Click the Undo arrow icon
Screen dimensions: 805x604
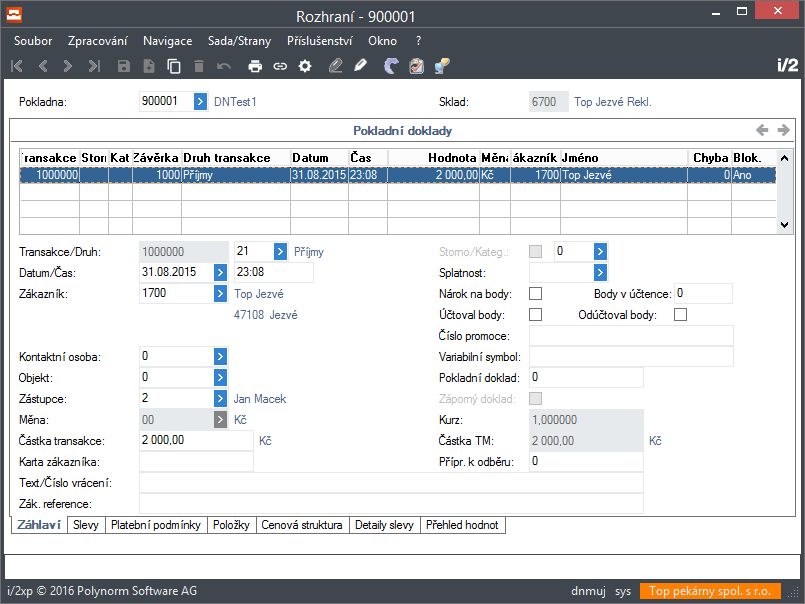click(224, 66)
